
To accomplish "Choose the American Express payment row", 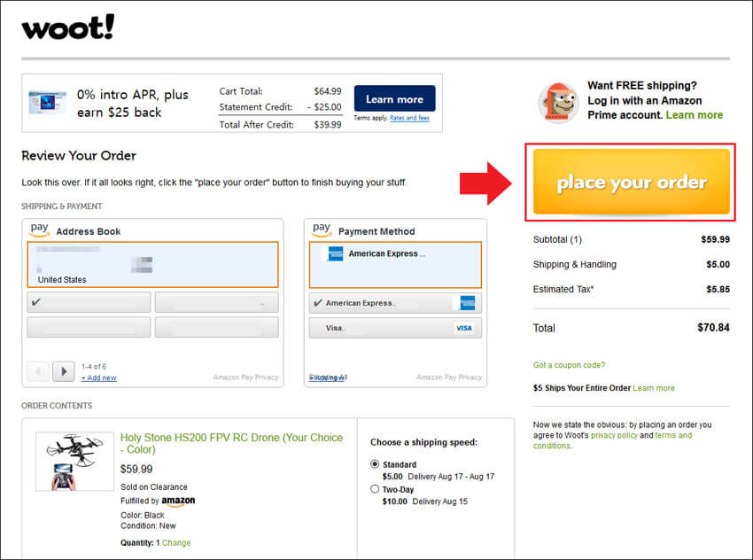I will [x=395, y=303].
